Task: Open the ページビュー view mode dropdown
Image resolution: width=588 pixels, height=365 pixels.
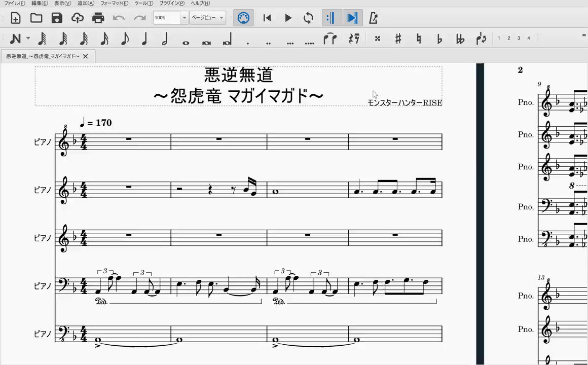Action: coord(208,18)
